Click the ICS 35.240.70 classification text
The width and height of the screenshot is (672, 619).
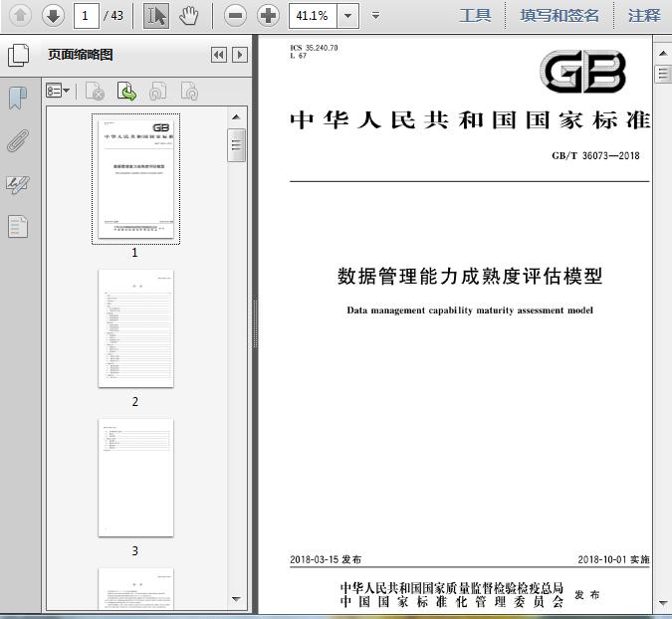point(315,48)
